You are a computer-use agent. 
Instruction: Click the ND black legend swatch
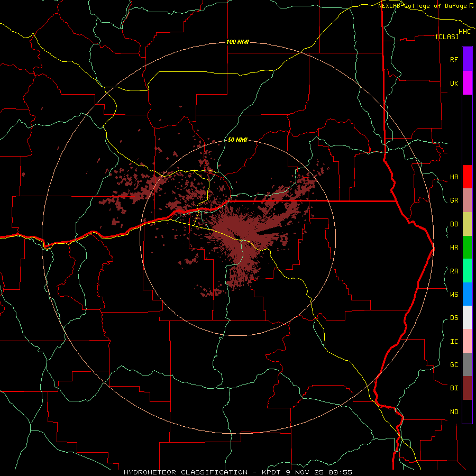[x=467, y=411]
